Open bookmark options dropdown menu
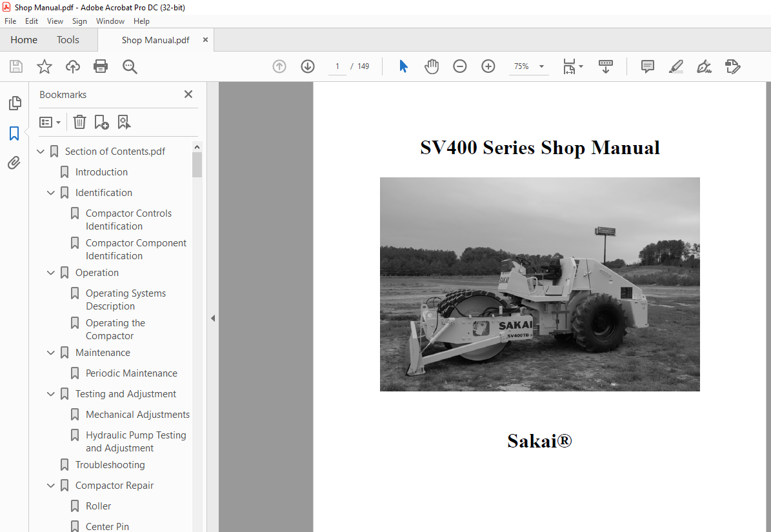 (50, 122)
